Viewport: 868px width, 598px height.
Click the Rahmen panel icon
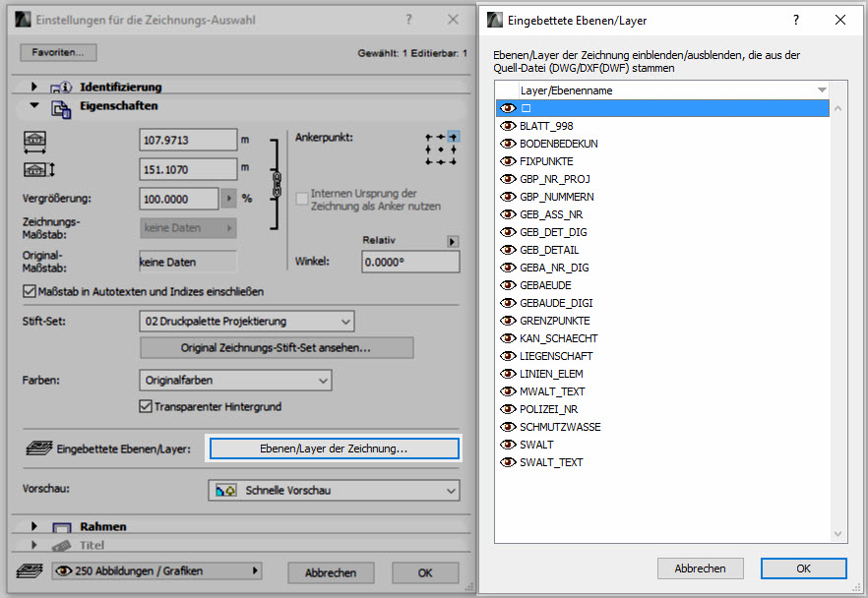pos(61,527)
